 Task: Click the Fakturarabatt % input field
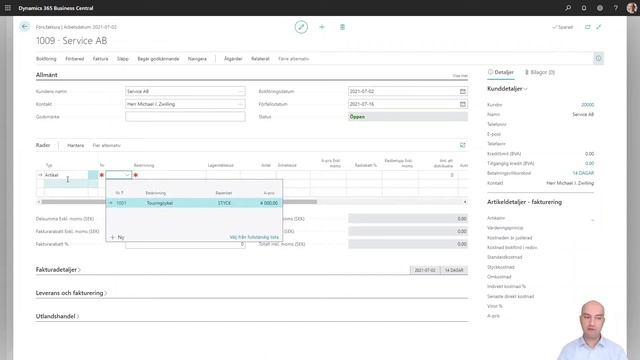[x=185, y=244]
